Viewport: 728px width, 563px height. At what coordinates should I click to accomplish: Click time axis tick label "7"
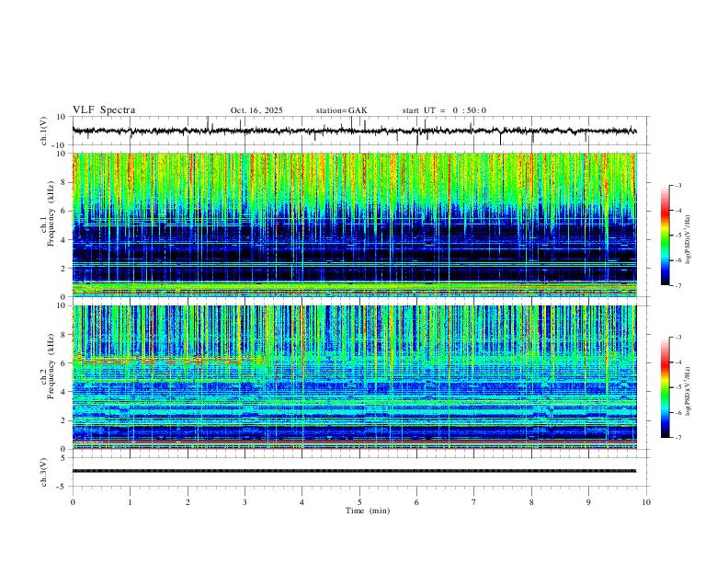point(474,502)
